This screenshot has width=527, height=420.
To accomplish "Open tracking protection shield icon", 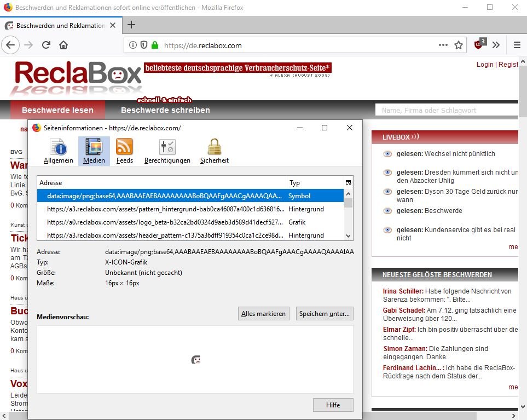I will pos(144,45).
